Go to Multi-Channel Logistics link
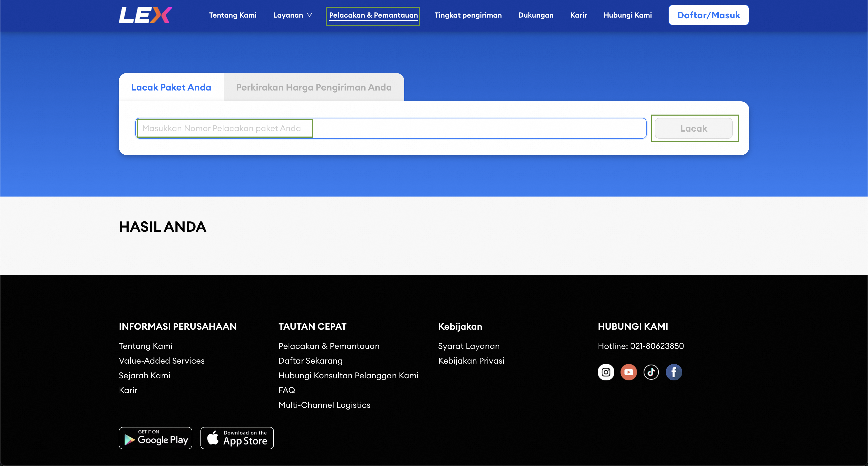Screen dimensions: 868x466 324,405
